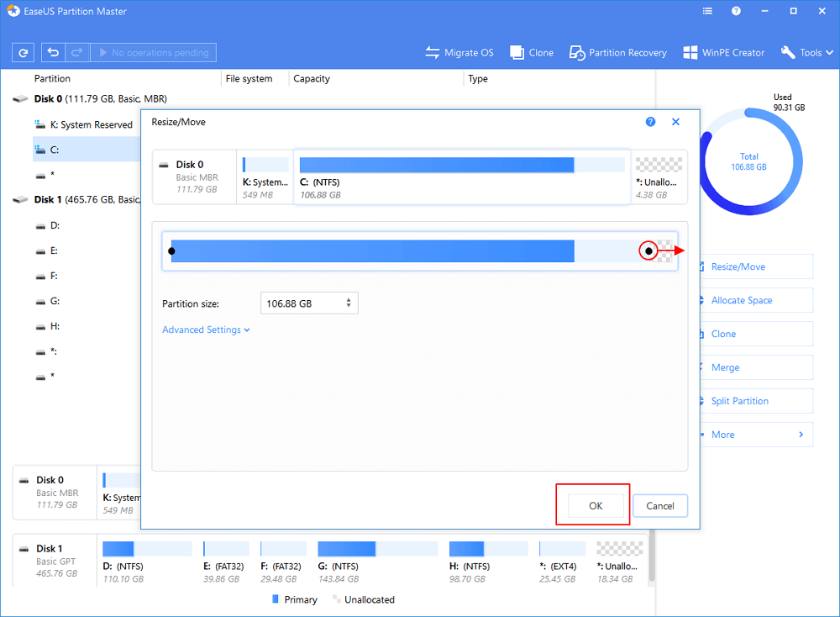The width and height of the screenshot is (840, 617).
Task: Click the Disk 1 Basic GPT label in disk map
Action: point(55,561)
